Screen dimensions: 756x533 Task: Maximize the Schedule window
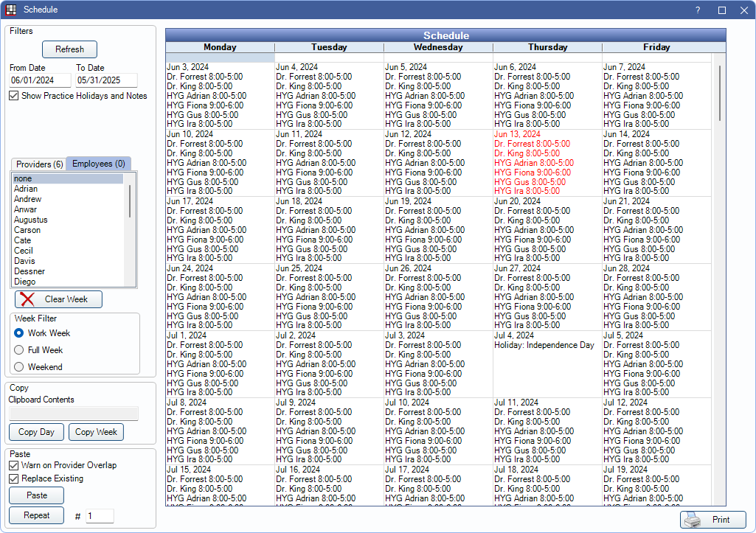(x=722, y=10)
